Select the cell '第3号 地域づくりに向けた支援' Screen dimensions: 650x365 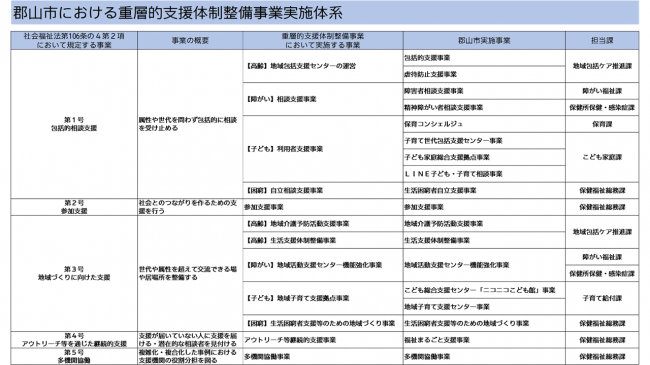pos(74,273)
